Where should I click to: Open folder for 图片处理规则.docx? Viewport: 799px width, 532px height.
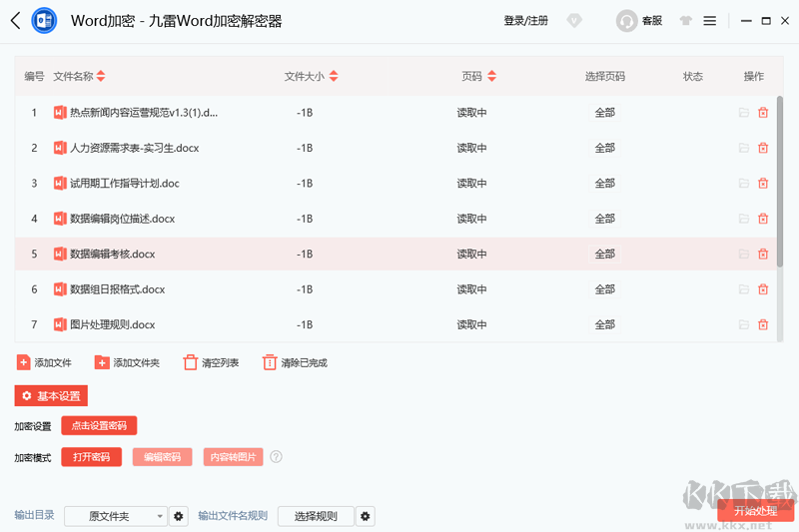(744, 324)
